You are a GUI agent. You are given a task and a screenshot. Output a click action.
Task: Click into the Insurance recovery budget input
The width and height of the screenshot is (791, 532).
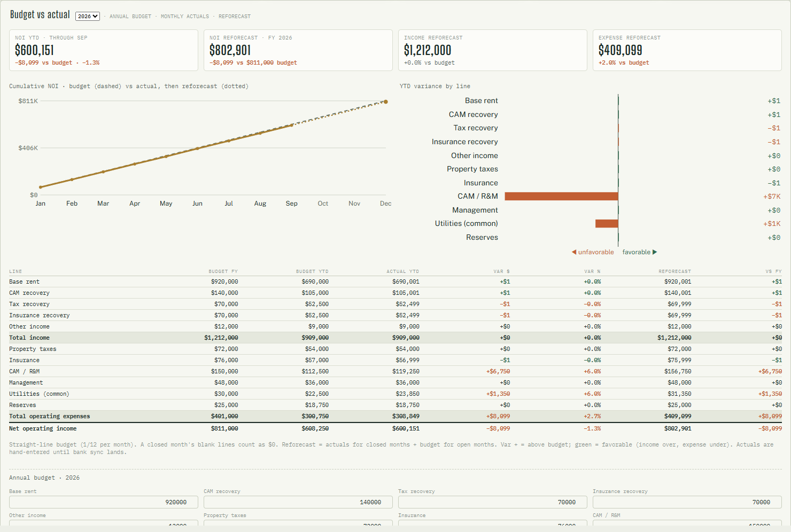[687, 502]
